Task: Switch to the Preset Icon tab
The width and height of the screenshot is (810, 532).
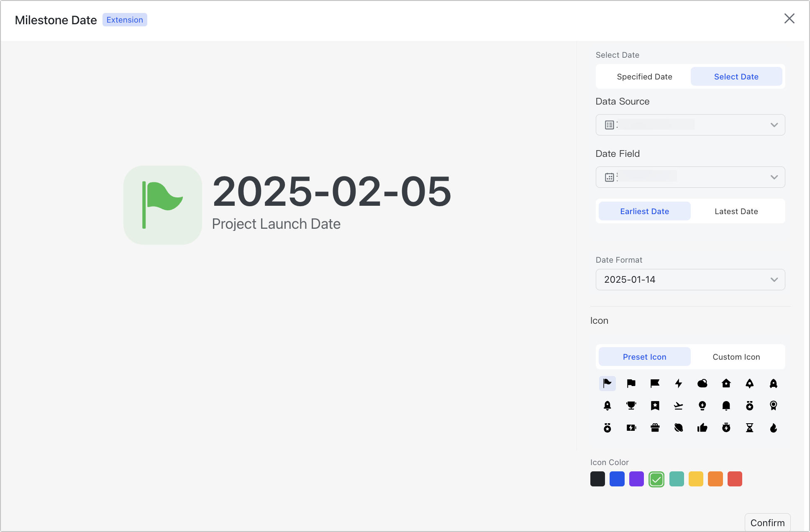Action: [644, 357]
